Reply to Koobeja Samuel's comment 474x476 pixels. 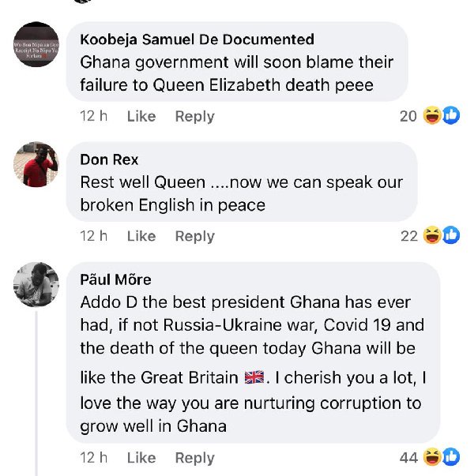[x=194, y=116]
